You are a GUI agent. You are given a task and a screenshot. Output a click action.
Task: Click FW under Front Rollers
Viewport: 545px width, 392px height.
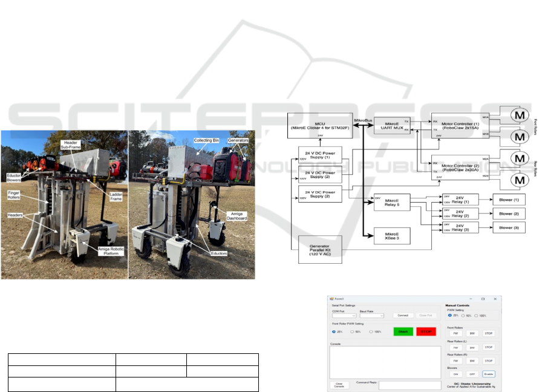455,332
